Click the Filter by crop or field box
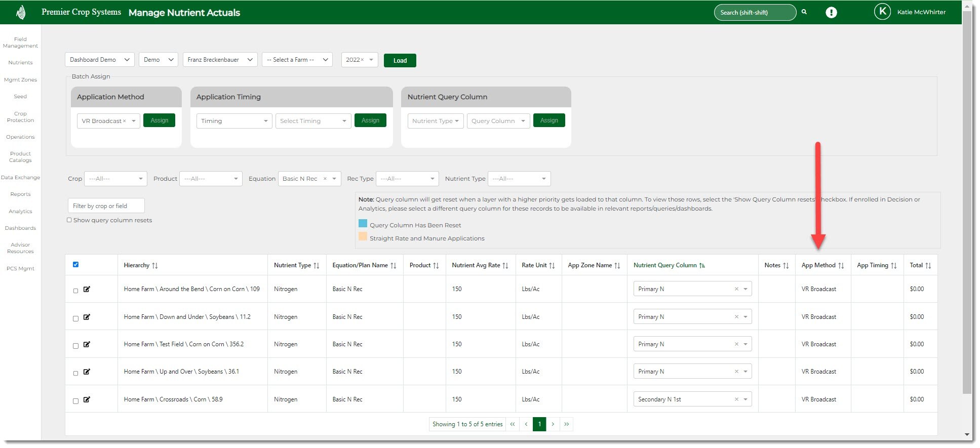Image resolution: width=980 pixels, height=448 pixels. click(x=106, y=206)
